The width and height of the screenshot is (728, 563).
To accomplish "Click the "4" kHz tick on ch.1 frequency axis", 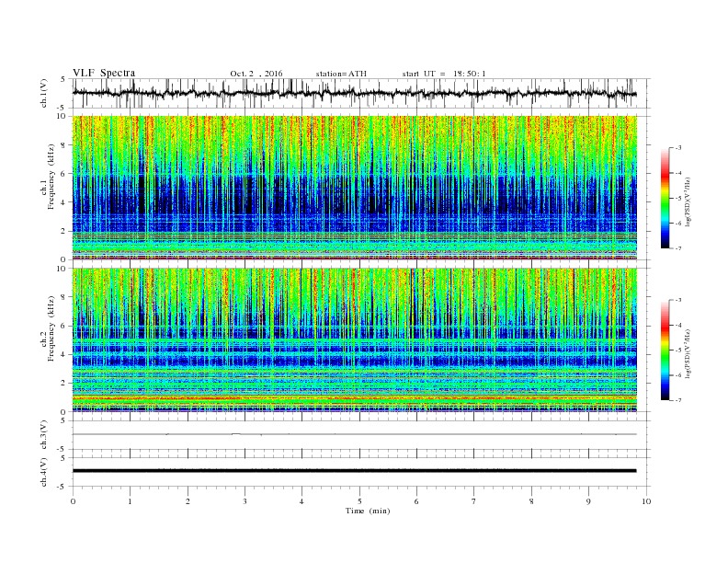I will tap(63, 202).
